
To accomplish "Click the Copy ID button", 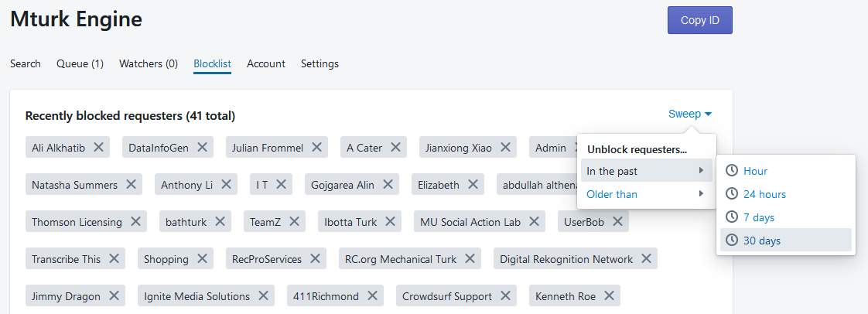I will (x=699, y=20).
